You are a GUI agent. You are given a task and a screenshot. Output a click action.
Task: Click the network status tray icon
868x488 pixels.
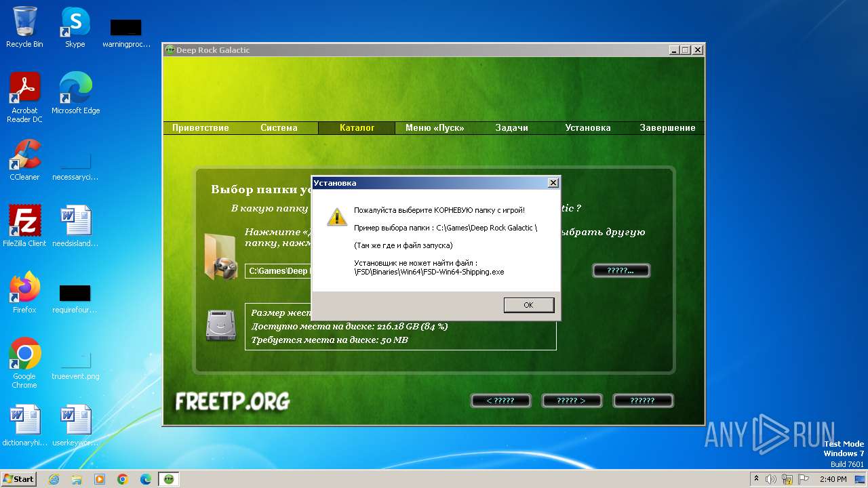787,479
